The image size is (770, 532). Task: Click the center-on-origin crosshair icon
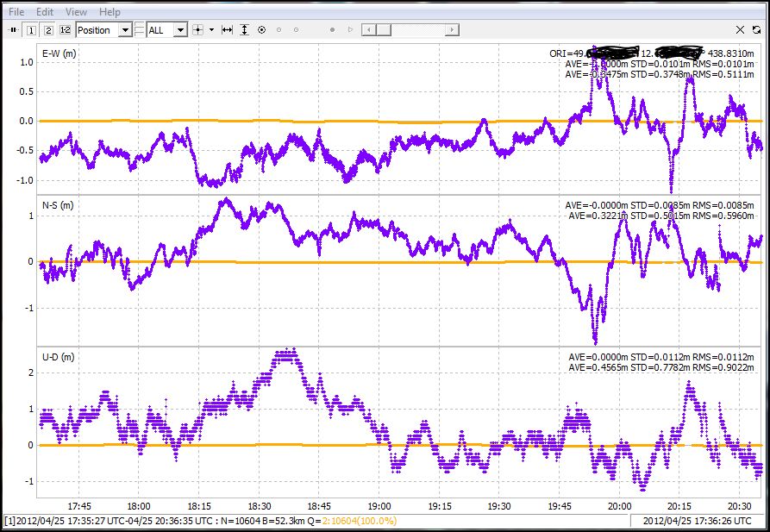pos(197,30)
